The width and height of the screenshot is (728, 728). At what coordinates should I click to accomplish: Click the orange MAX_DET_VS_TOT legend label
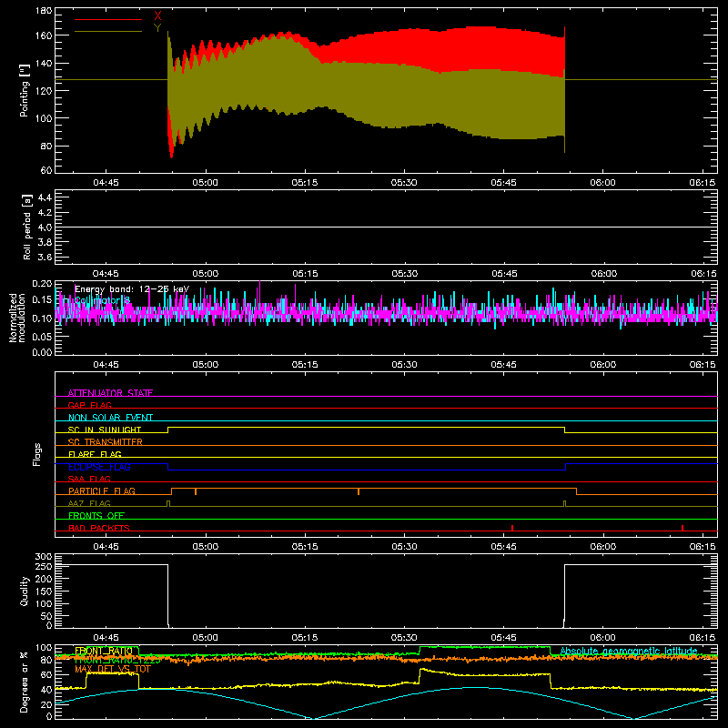pos(113,669)
